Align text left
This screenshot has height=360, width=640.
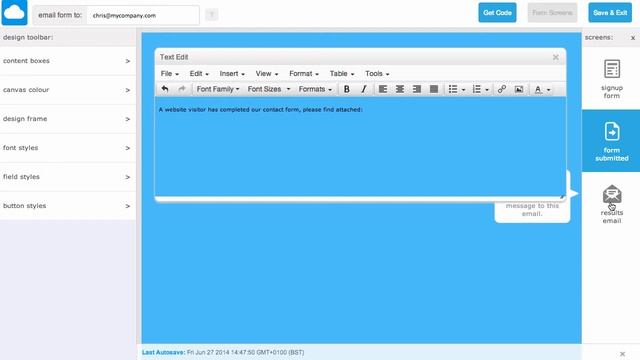pyautogui.click(x=382, y=89)
